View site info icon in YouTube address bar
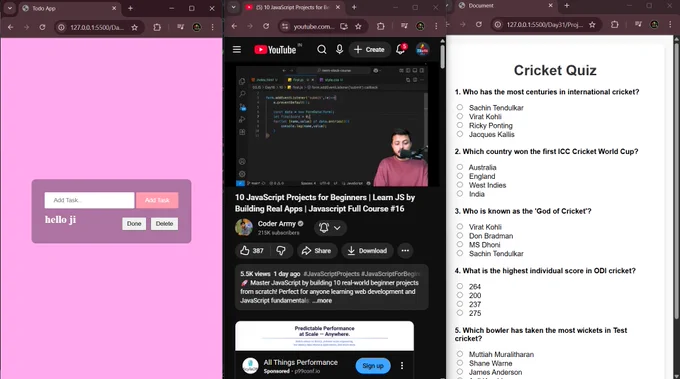Viewport: 680px width, 379px height. (x=285, y=26)
